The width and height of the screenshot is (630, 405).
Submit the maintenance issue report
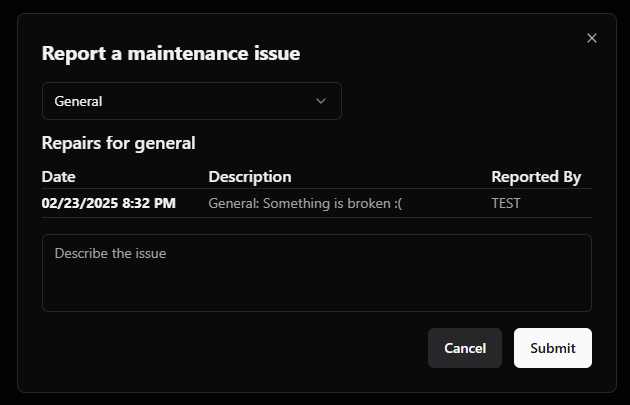pyautogui.click(x=552, y=348)
